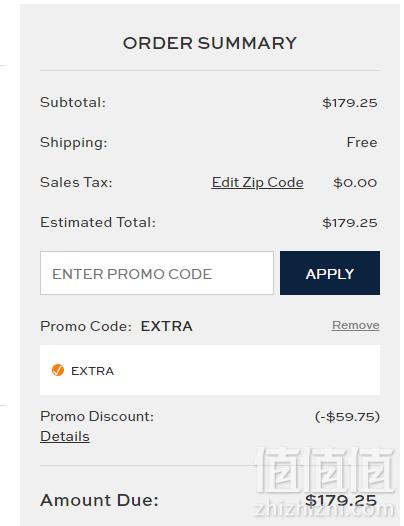Open promo discount Details link
404x526 pixels.
tap(65, 436)
